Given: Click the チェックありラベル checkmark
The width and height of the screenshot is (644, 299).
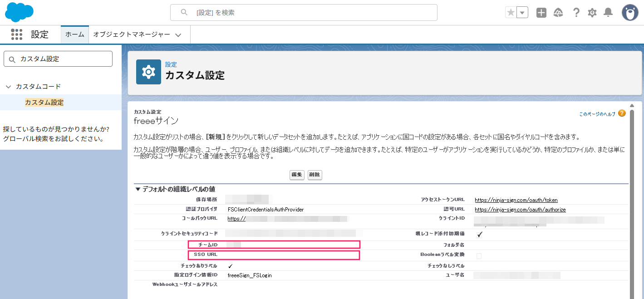Looking at the screenshot, I should [231, 266].
